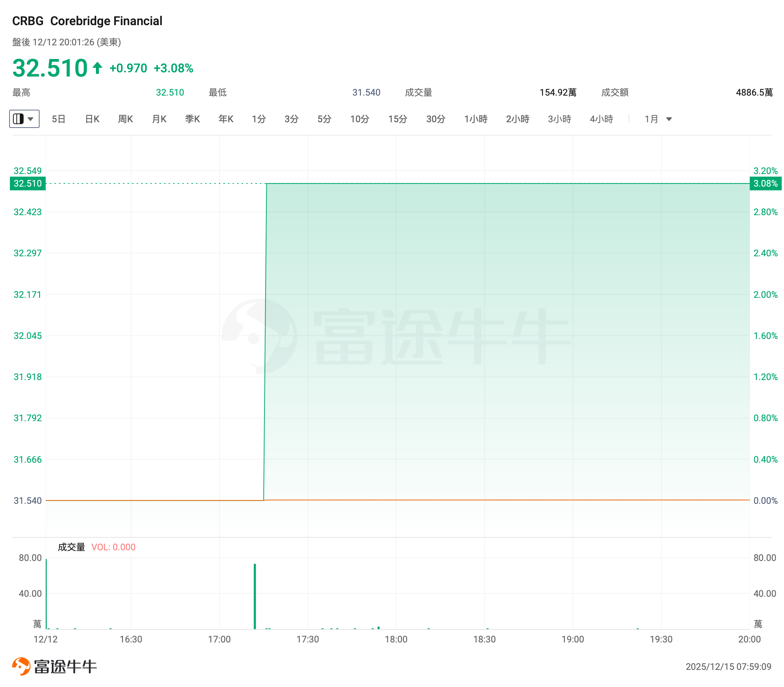
Task: Click the tall volume bar after 17:00
Action: [255, 596]
